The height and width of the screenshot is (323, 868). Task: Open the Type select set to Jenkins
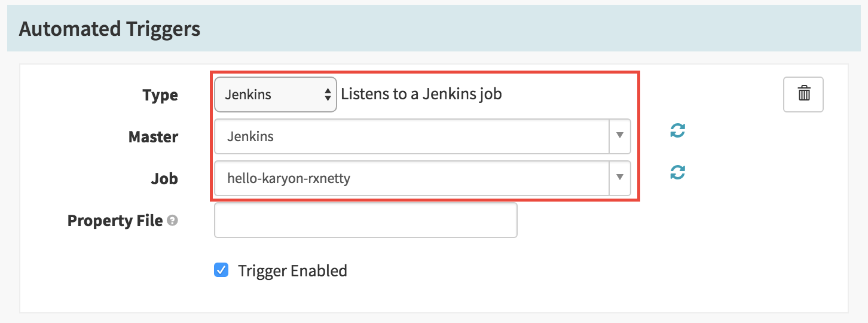coord(276,95)
